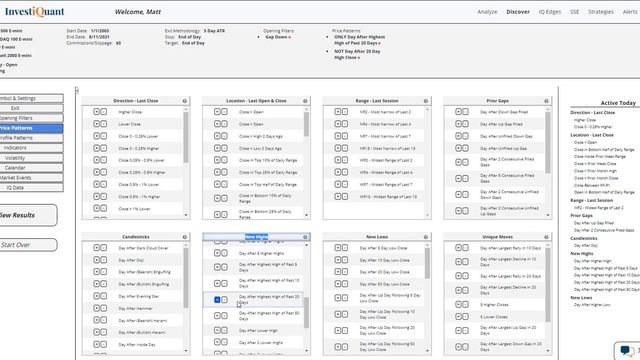This screenshot has height=360, width=640.
Task: Include (plus) Higher Close filter
Action: [x=96, y=111]
